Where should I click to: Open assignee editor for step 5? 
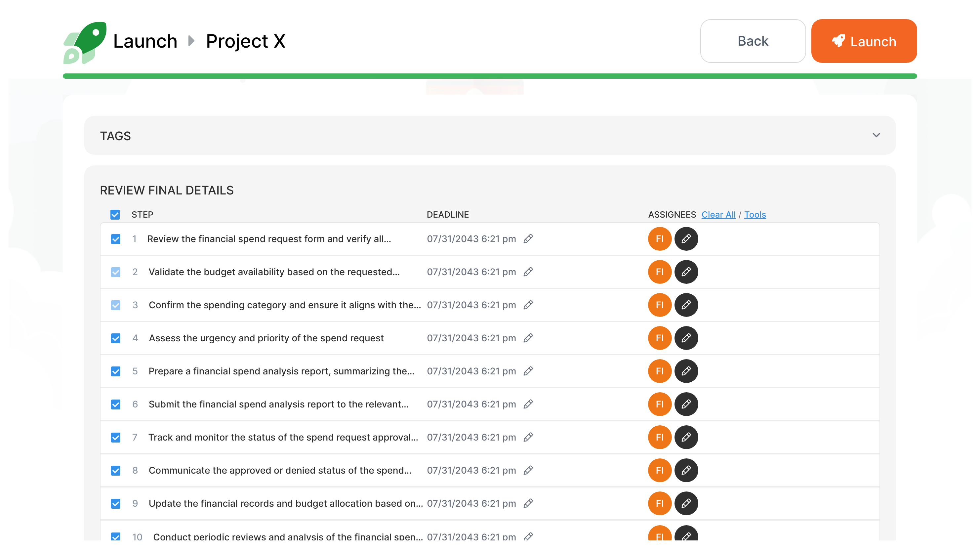coord(686,371)
